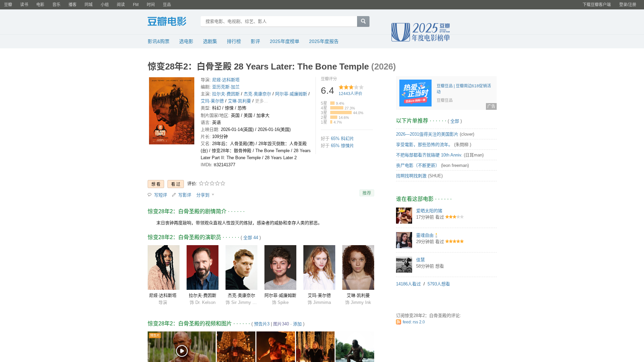Open director 尼娅·达科斯塔 link
Viewport: 644px width, 362px height.
coord(226,80)
